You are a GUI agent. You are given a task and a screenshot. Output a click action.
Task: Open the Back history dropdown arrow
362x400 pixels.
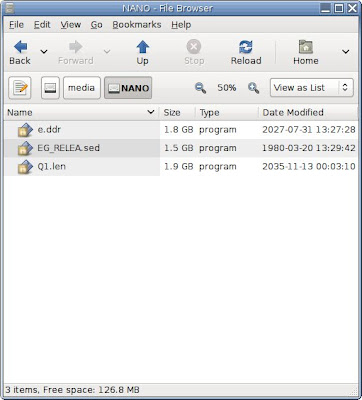coord(44,52)
